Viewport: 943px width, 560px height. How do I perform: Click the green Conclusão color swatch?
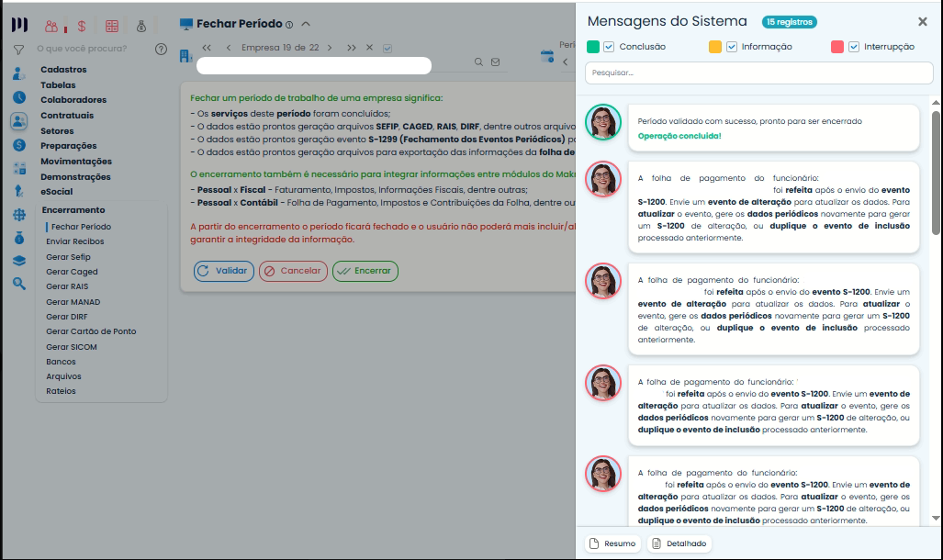click(593, 47)
